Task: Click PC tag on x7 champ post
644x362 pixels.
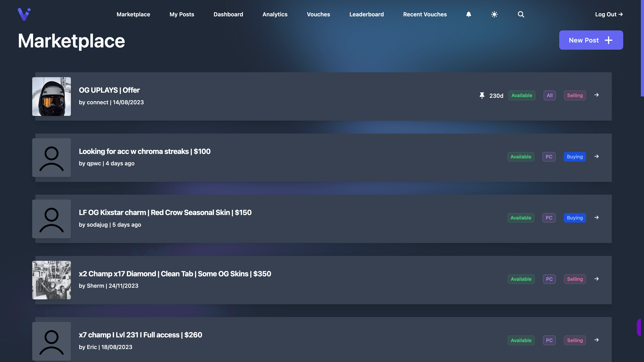Action: pyautogui.click(x=549, y=340)
